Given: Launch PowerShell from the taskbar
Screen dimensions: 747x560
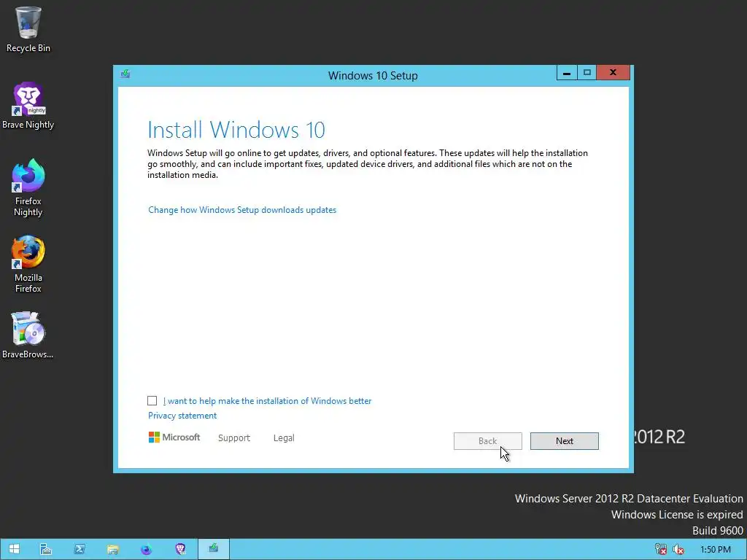Looking at the screenshot, I should 79,549.
